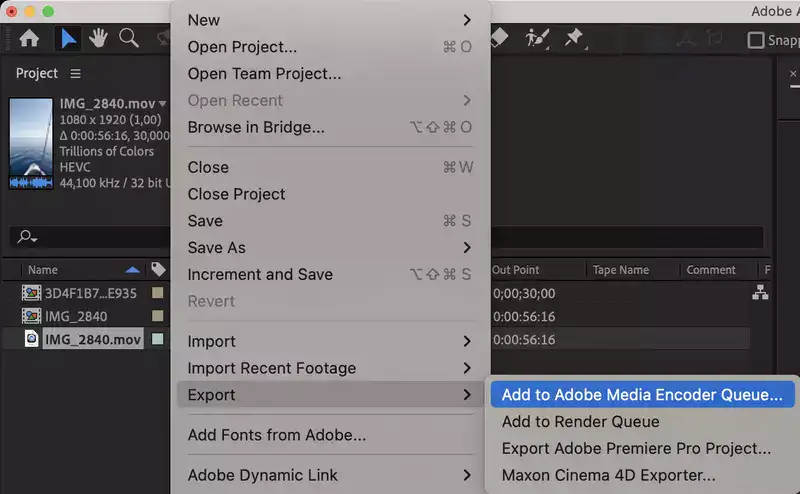The width and height of the screenshot is (800, 494).
Task: Choose Open Team Project...
Action: pos(330,74)
